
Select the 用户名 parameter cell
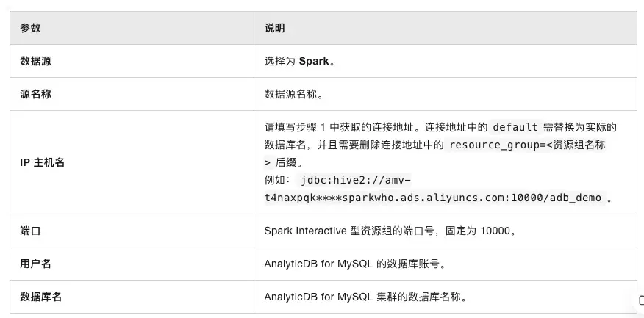point(35,264)
